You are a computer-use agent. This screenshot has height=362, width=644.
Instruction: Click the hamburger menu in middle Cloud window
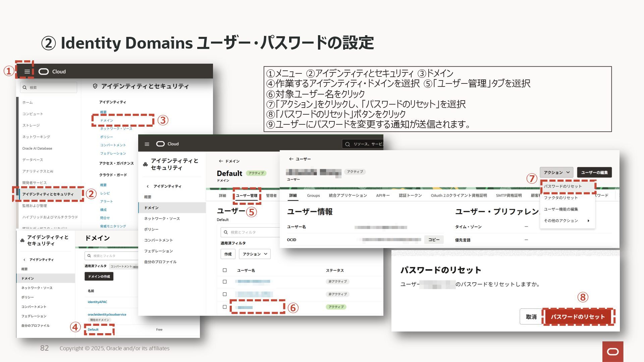tap(147, 144)
